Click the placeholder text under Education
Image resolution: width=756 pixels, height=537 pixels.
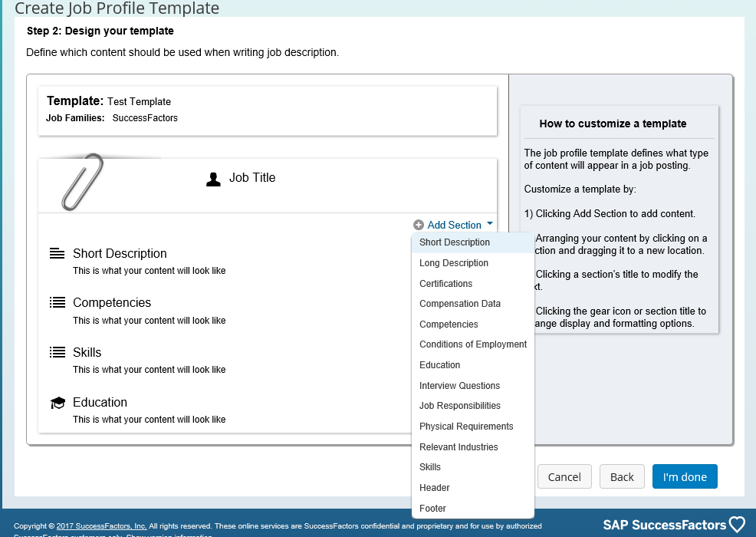click(x=149, y=420)
